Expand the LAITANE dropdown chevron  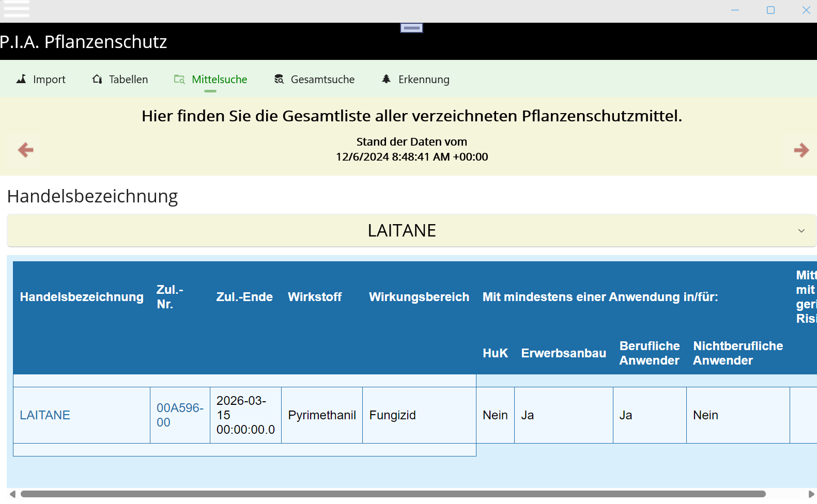pyautogui.click(x=801, y=231)
